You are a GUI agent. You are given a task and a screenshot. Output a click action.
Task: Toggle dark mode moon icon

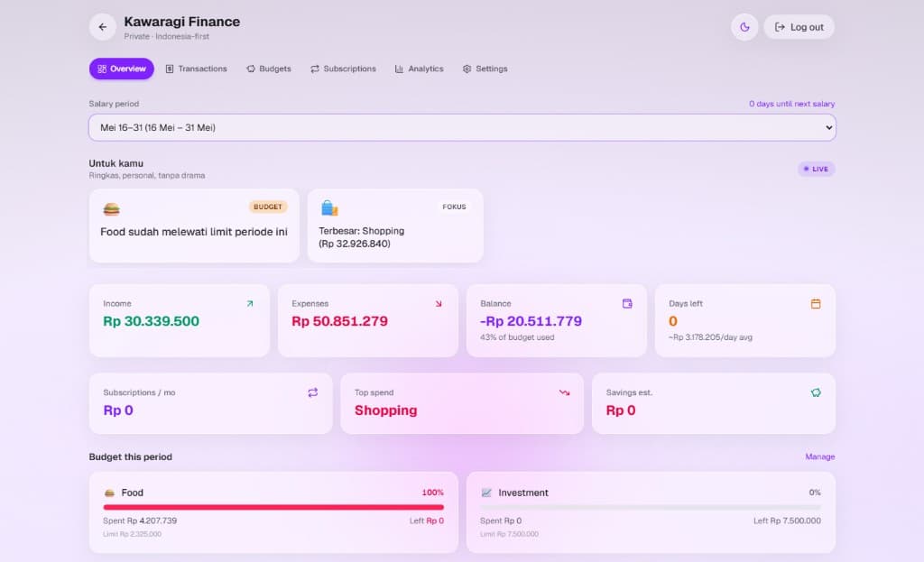pyautogui.click(x=744, y=27)
